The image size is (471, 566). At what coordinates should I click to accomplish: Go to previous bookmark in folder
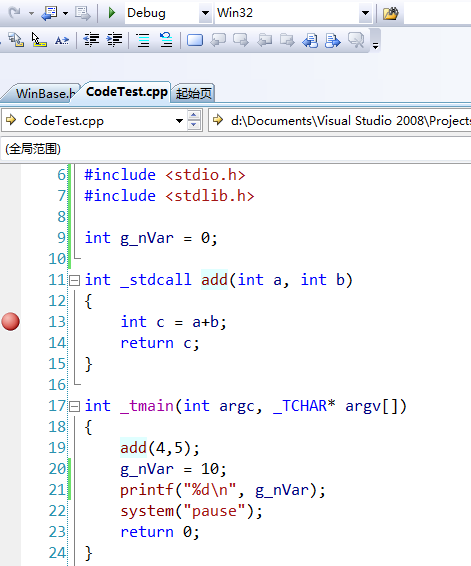[x=265, y=40]
